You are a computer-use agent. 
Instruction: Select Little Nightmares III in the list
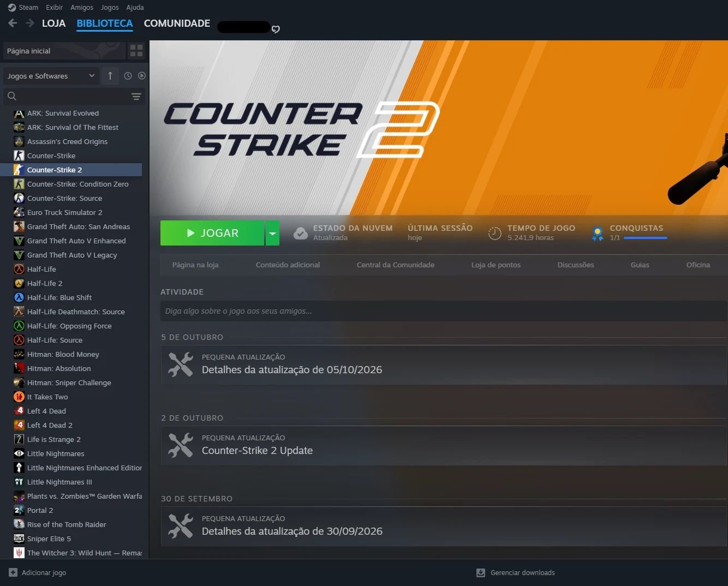pos(71,482)
